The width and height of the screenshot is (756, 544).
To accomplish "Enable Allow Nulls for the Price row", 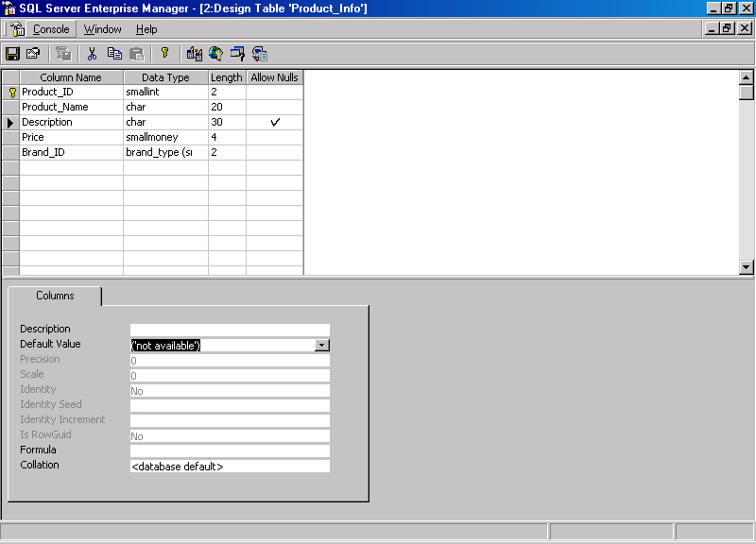I will pyautogui.click(x=275, y=137).
